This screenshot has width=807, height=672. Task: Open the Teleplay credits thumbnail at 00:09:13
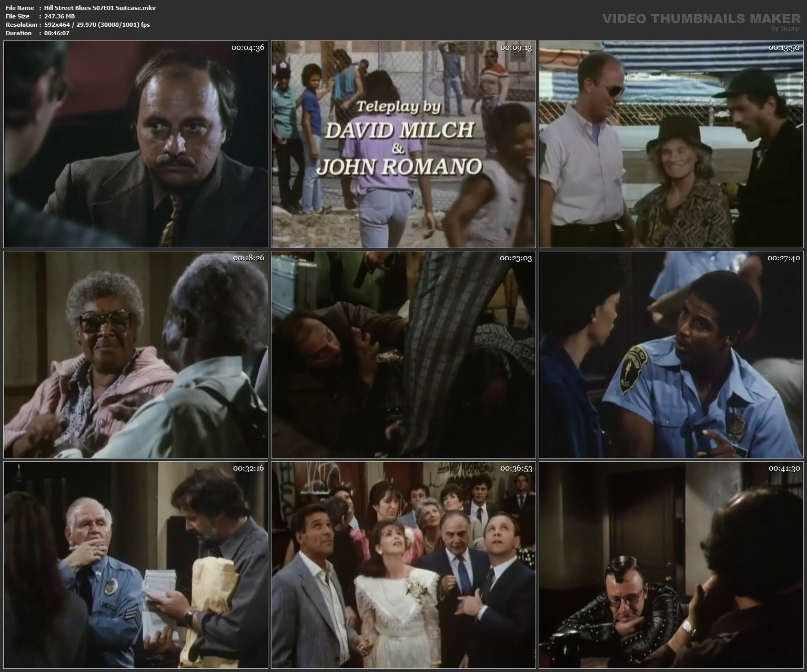click(403, 144)
